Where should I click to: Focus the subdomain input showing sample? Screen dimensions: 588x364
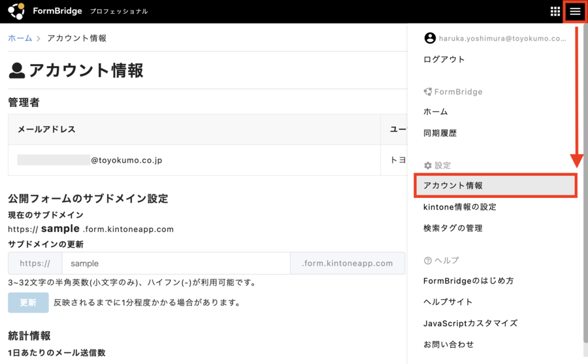click(176, 263)
